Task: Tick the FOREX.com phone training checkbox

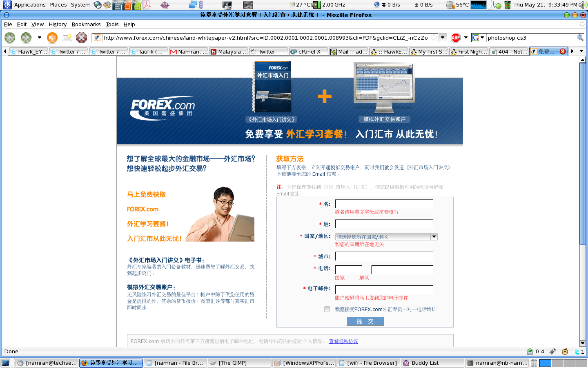Action: 327,309
